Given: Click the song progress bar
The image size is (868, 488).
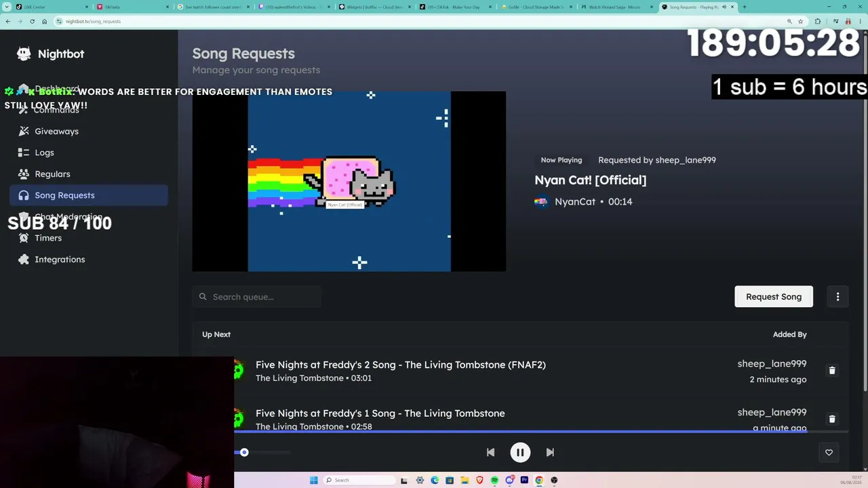Looking at the screenshot, I should [541, 431].
